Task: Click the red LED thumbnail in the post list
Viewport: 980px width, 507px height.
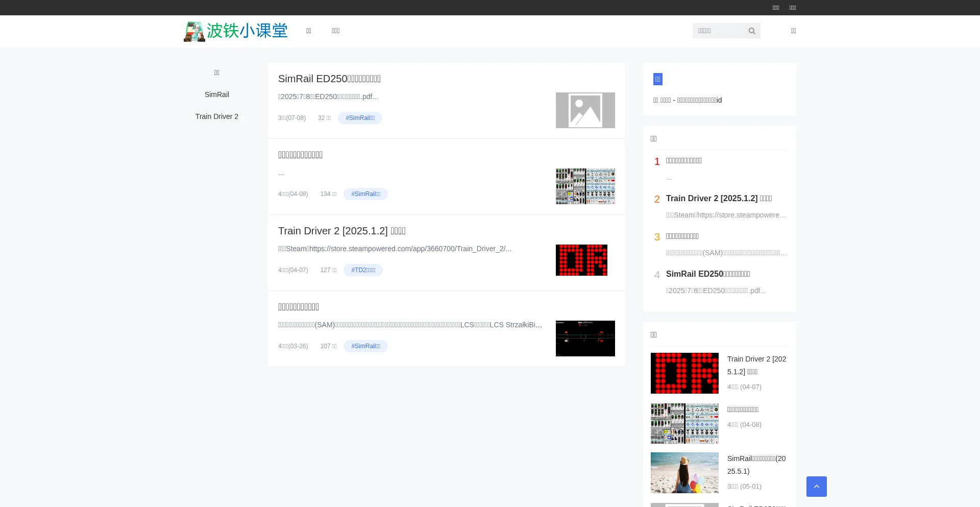Action: 581,260
